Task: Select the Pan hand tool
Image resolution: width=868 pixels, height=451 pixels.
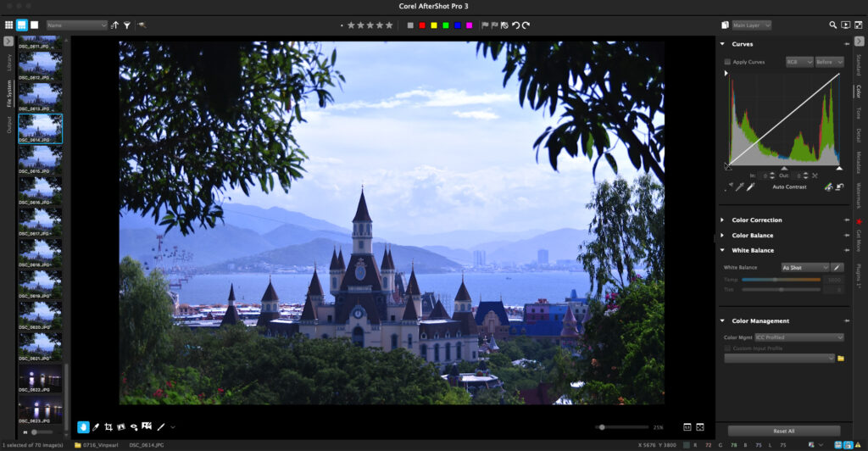Action: tap(83, 426)
